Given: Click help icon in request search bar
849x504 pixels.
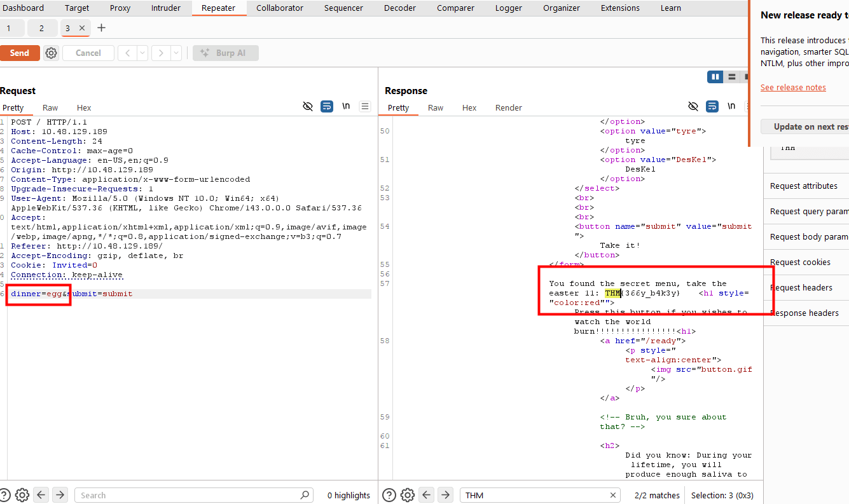Looking at the screenshot, I should (x=5, y=495).
